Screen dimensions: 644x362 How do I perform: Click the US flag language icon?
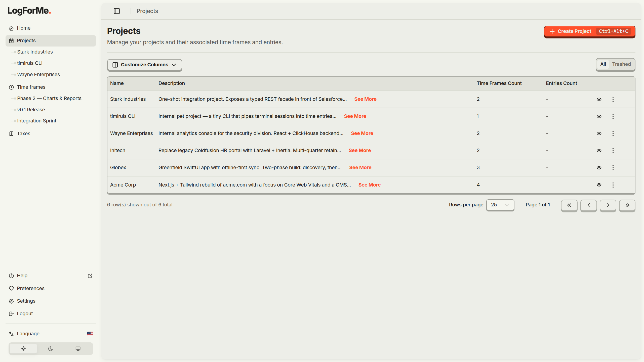click(x=90, y=334)
